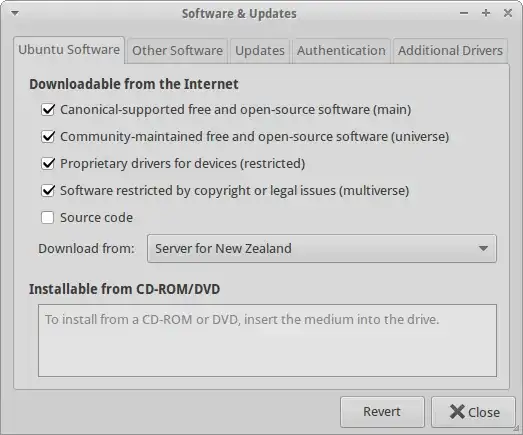This screenshot has height=435, width=523.
Task: Select the Additional Drivers tab
Action: tap(450, 51)
